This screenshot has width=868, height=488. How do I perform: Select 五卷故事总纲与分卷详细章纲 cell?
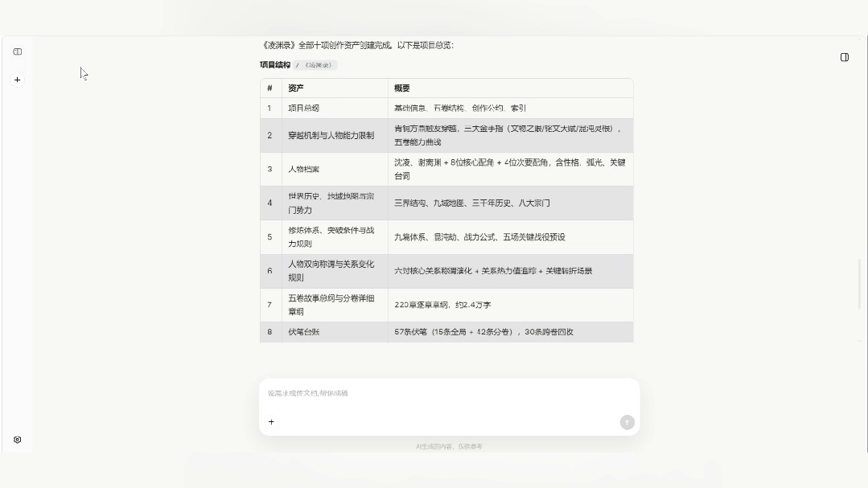click(335, 305)
